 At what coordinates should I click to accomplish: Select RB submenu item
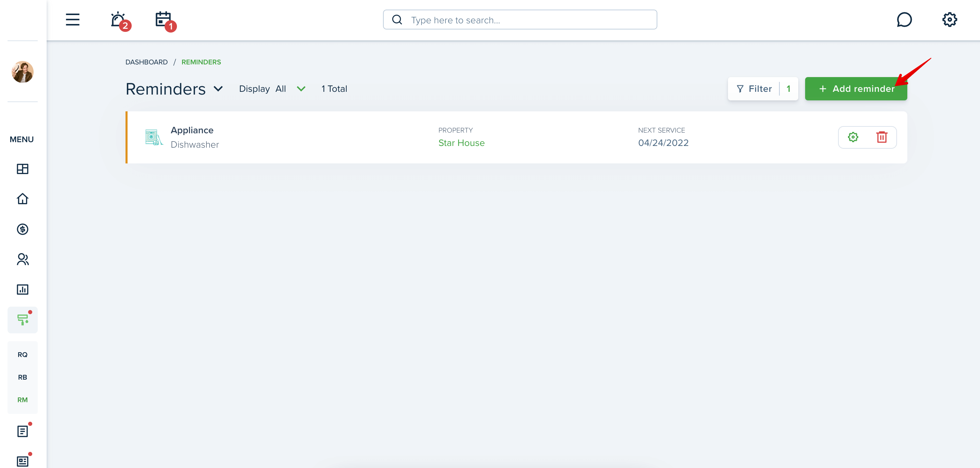click(x=22, y=377)
